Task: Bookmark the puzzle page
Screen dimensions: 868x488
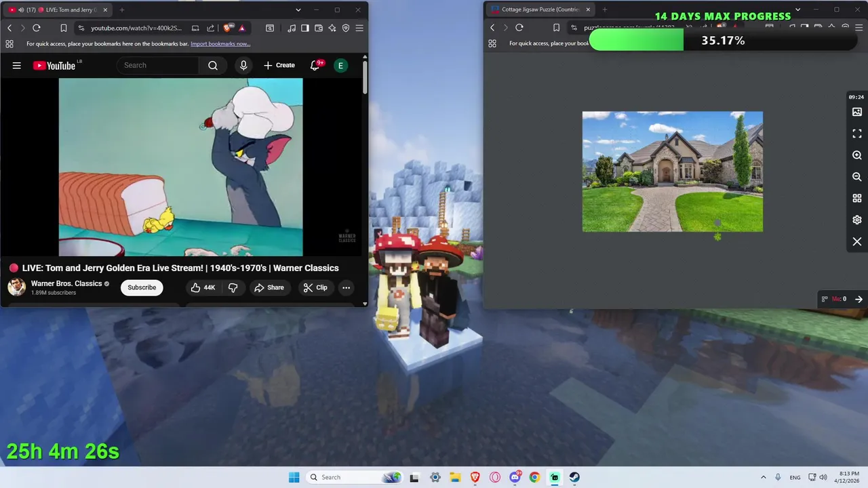Action: [x=556, y=28]
